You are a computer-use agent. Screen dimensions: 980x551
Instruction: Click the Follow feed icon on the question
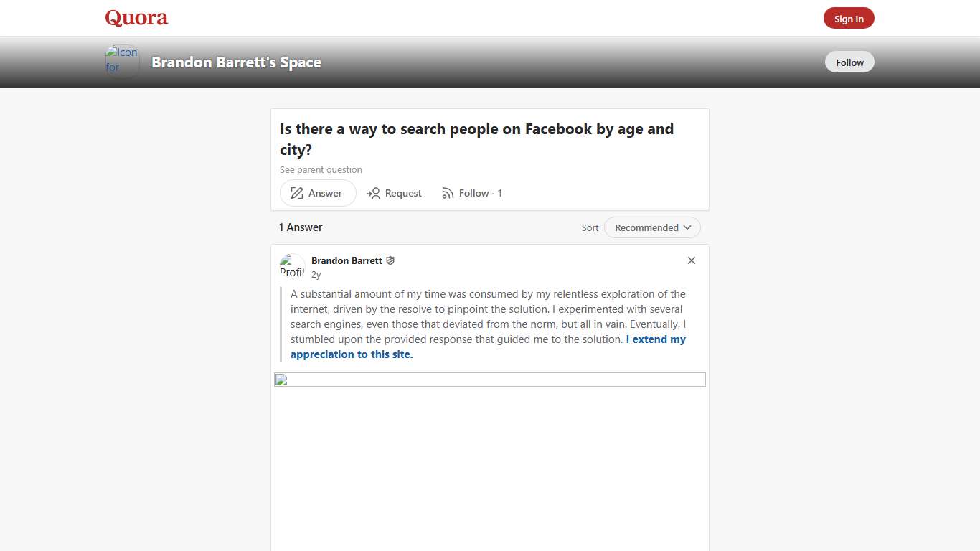(448, 193)
